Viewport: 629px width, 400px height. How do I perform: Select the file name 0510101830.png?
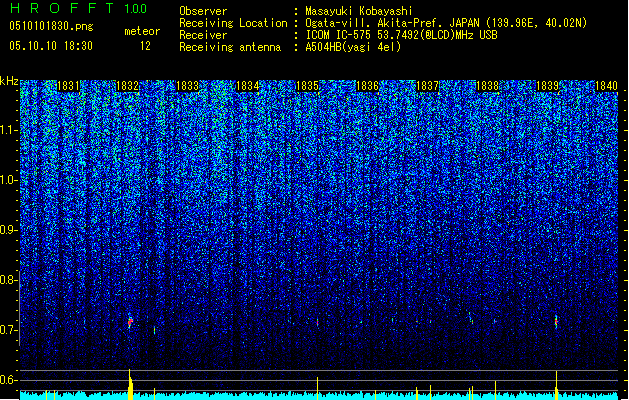click(51, 26)
